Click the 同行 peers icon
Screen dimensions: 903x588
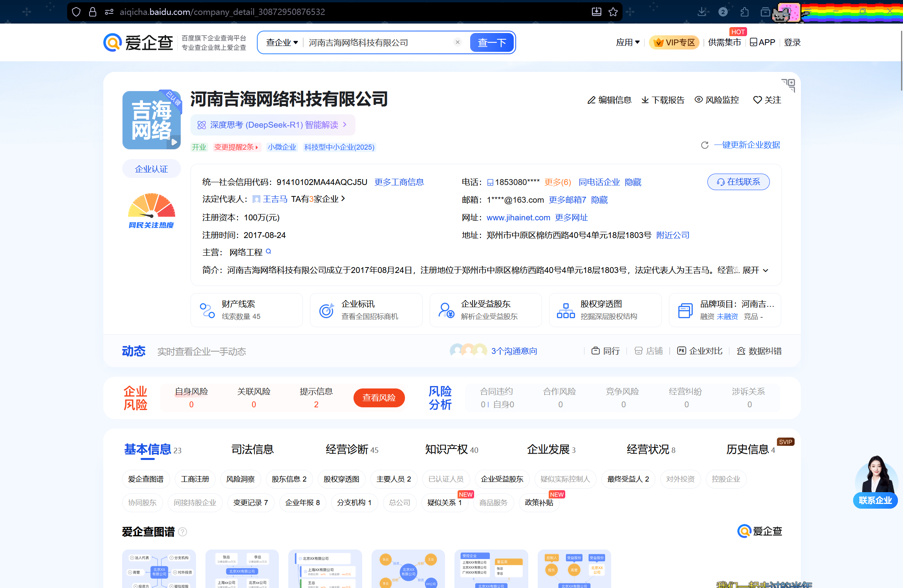point(595,350)
